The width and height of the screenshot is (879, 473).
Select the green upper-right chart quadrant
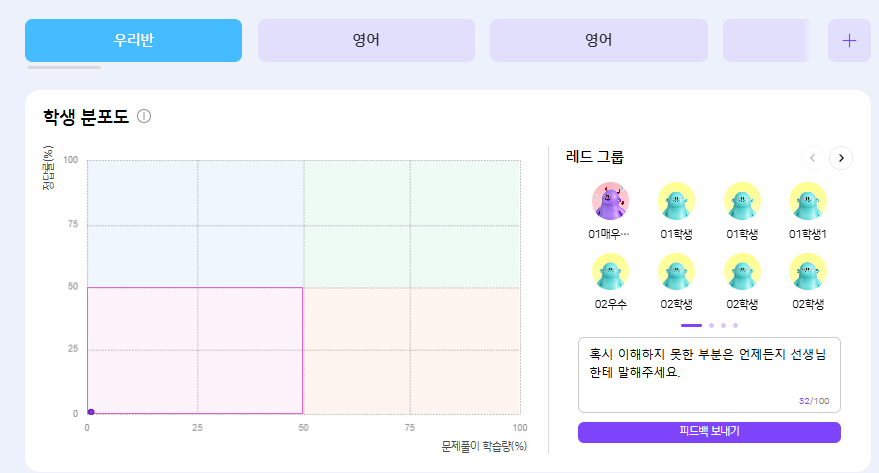(412, 223)
